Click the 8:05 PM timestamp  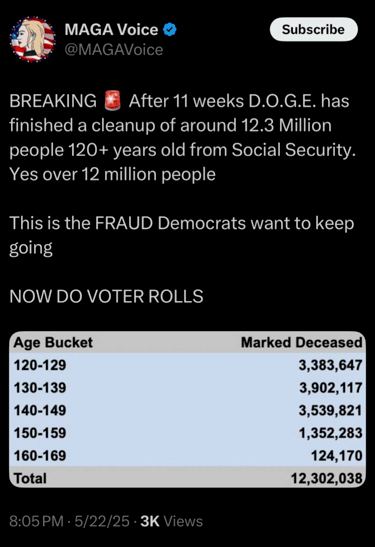click(37, 521)
